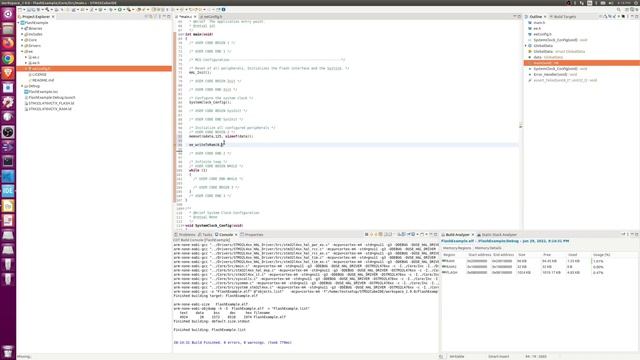Open the Tasks tab
Screen dimensions: 640x360
coord(205,235)
